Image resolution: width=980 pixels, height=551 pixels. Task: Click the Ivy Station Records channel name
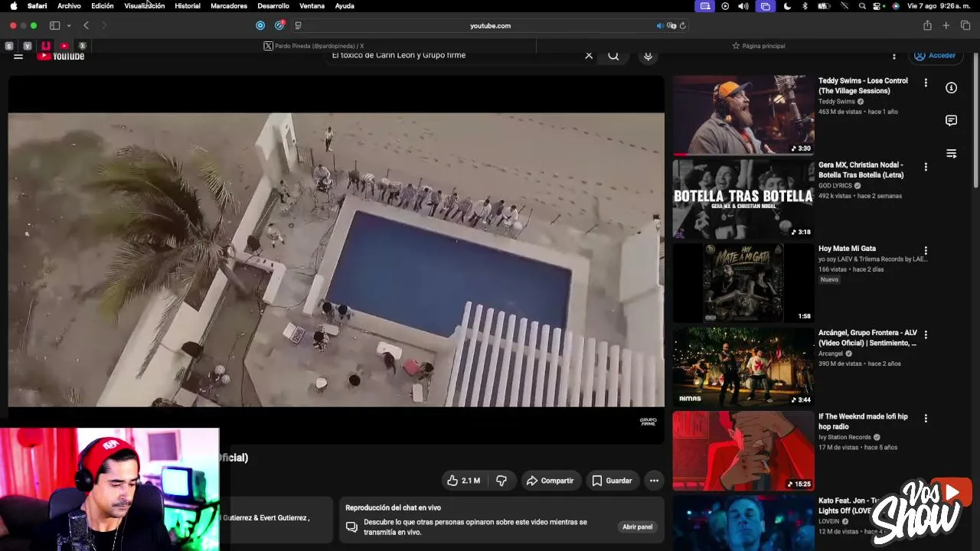[x=846, y=438]
